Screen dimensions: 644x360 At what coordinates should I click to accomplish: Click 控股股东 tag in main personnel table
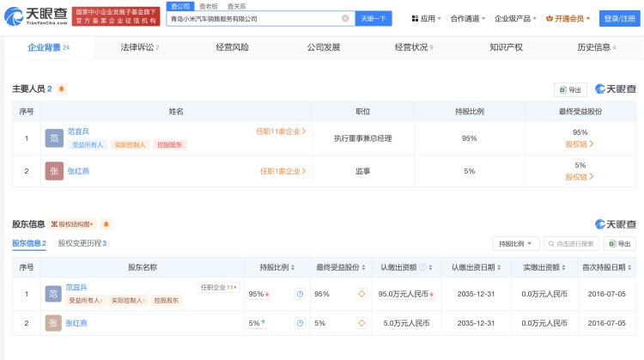coord(170,144)
